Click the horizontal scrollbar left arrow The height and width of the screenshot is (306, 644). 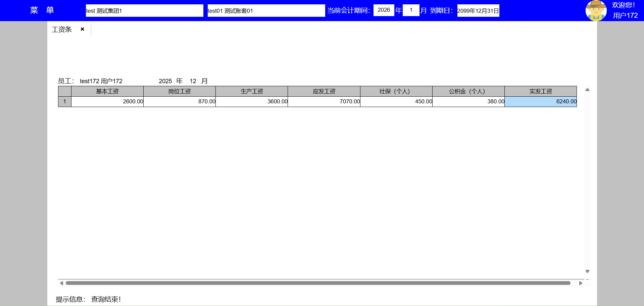61,283
